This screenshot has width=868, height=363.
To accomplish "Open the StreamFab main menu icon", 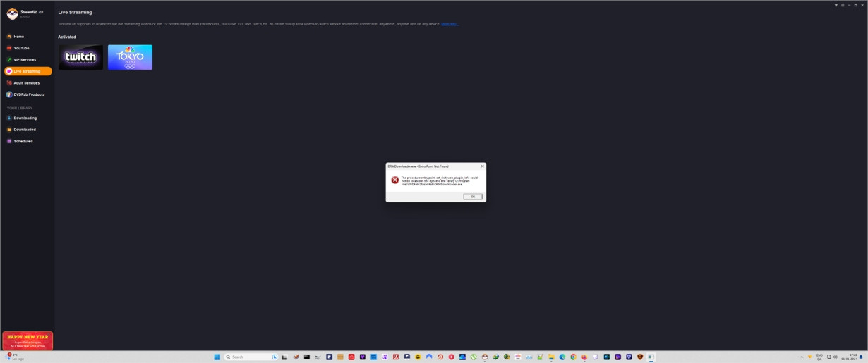I will [x=843, y=5].
